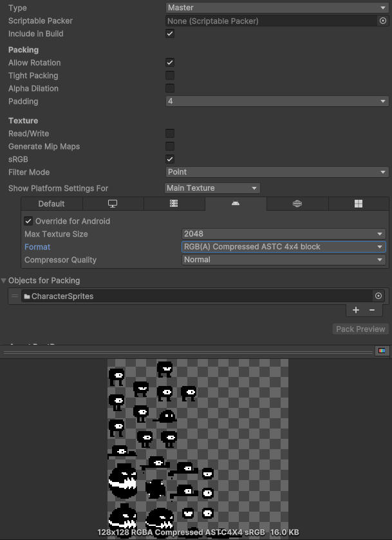Disable Override for Android

click(28, 221)
